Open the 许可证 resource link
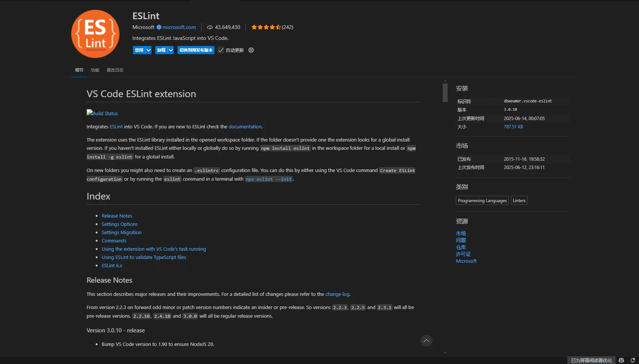Image resolution: width=639 pixels, height=364 pixels. 463,254
